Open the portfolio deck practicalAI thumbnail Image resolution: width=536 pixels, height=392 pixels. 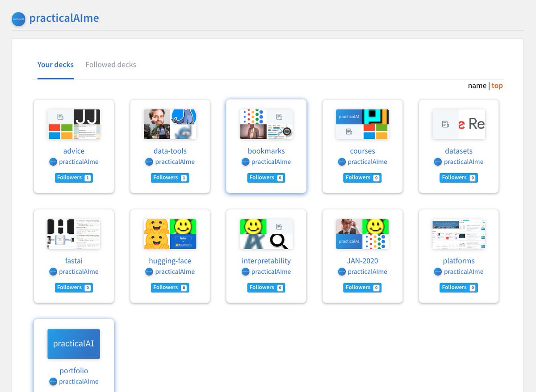(74, 344)
